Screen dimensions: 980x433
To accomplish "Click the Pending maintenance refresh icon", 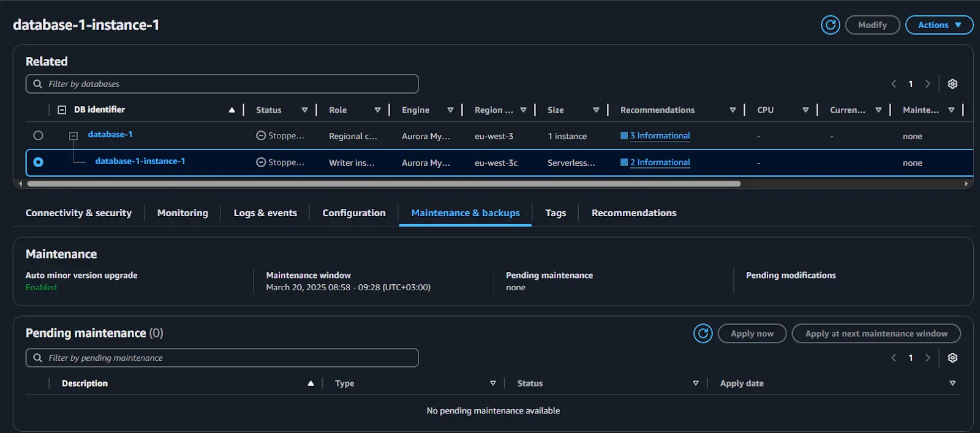I will tap(703, 333).
